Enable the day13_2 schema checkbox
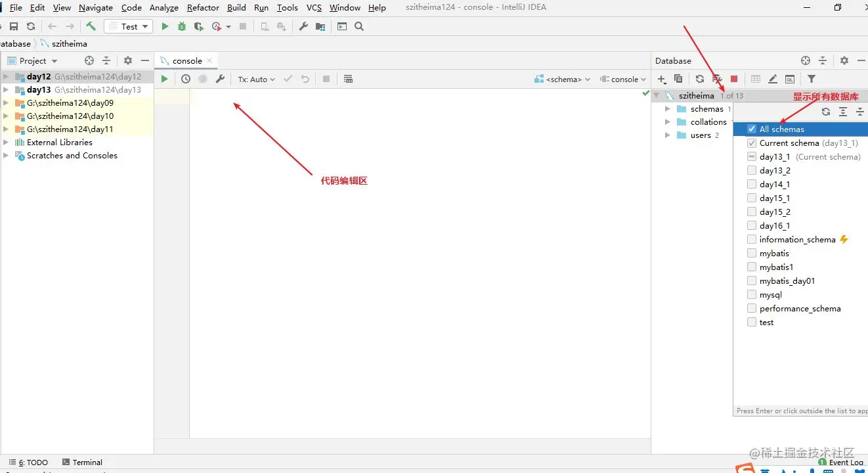Viewport: 868px width, 473px height. (x=752, y=171)
